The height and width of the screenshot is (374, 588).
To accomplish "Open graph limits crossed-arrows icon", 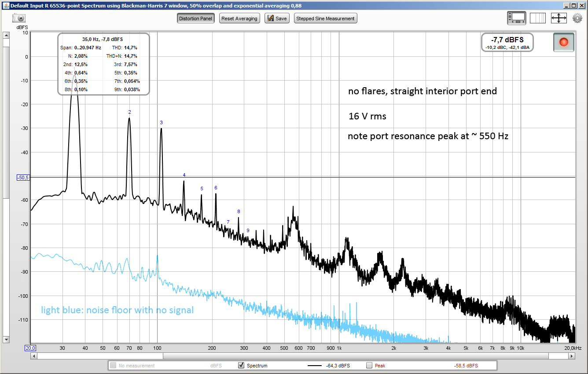I will 559,18.
